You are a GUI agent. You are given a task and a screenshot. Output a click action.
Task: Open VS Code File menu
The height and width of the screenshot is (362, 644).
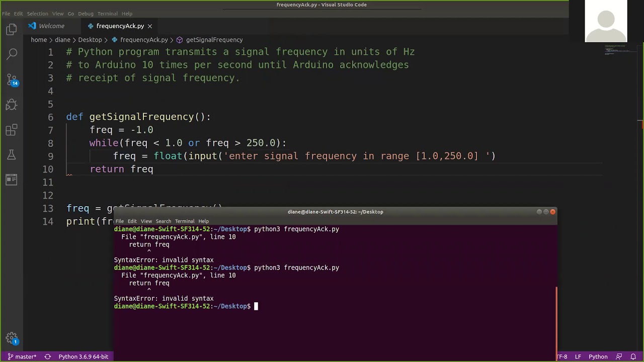coord(6,14)
